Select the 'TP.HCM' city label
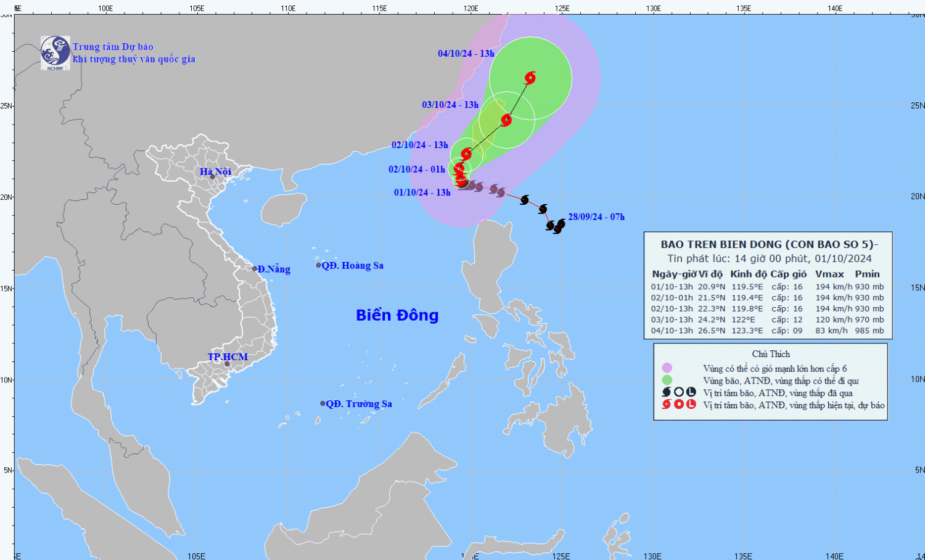 (228, 357)
